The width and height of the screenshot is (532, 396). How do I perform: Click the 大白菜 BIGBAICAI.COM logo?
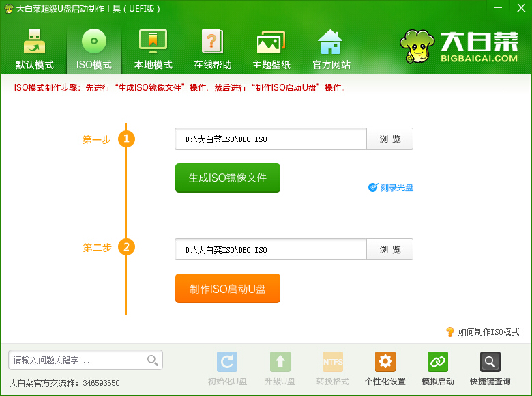[x=459, y=47]
